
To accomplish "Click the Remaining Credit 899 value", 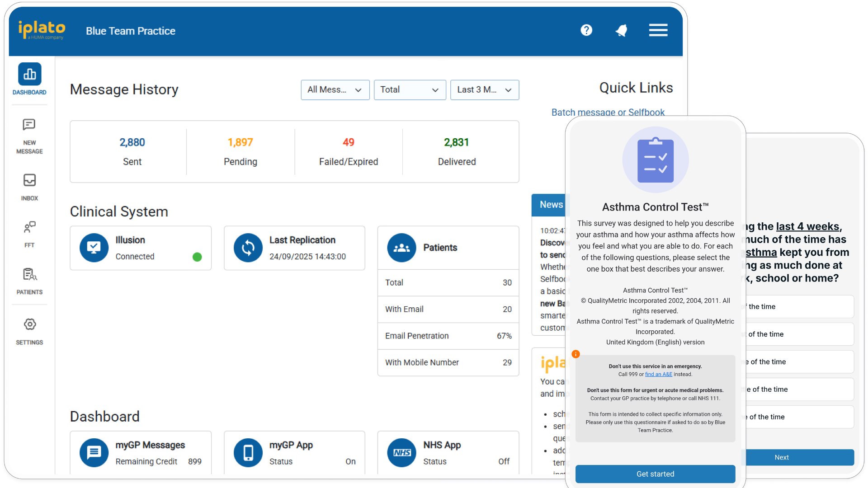I will click(x=195, y=461).
